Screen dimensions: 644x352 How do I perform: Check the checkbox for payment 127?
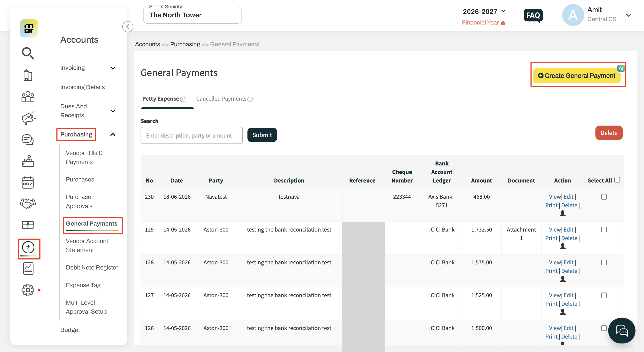click(604, 295)
